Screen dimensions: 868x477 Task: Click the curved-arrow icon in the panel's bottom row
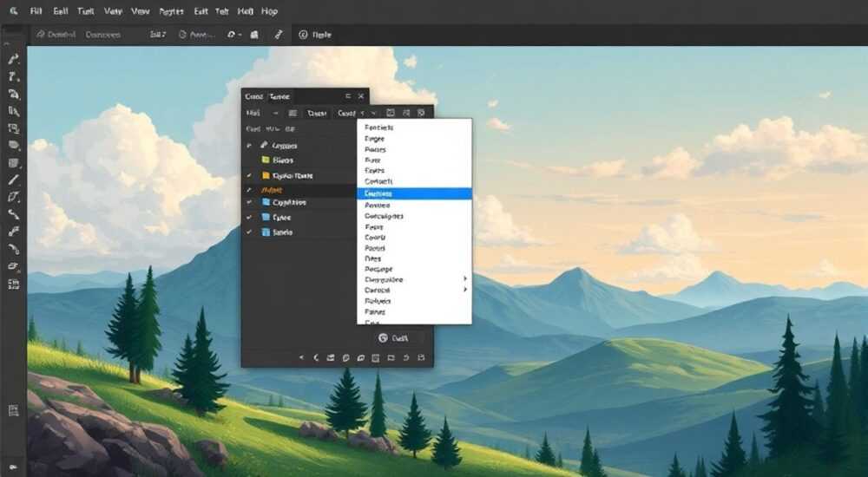[x=405, y=358]
